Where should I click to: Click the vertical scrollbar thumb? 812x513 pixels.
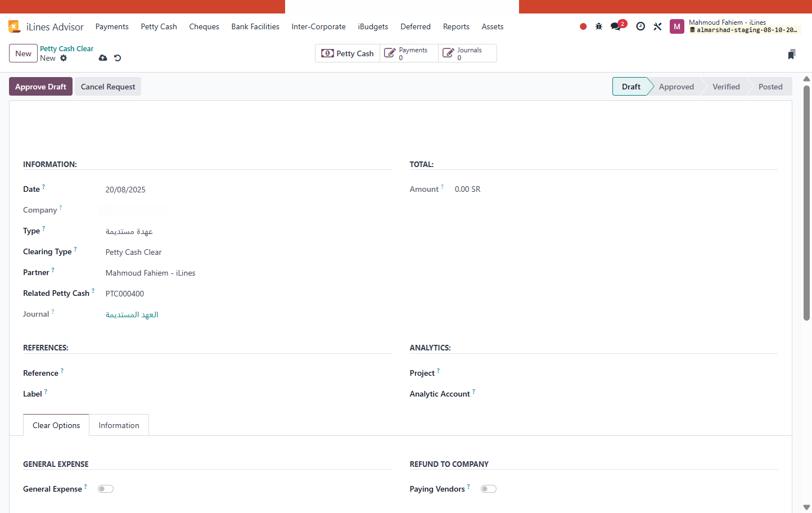click(806, 202)
